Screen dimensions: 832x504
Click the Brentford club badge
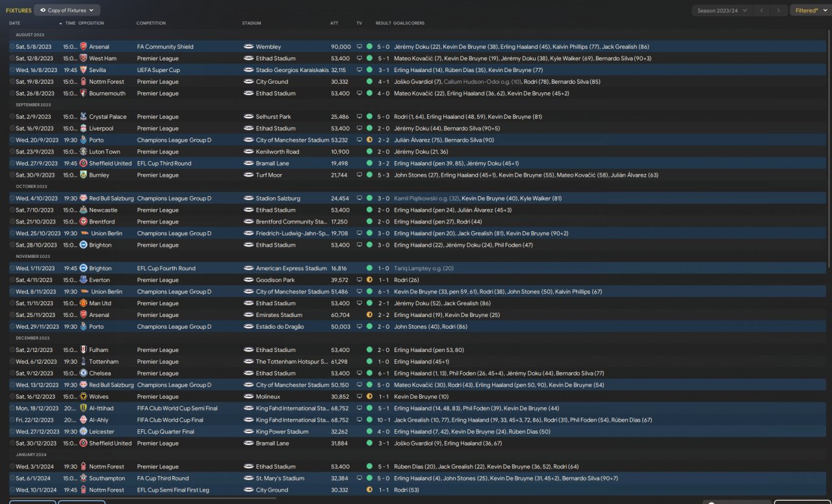[x=83, y=222]
